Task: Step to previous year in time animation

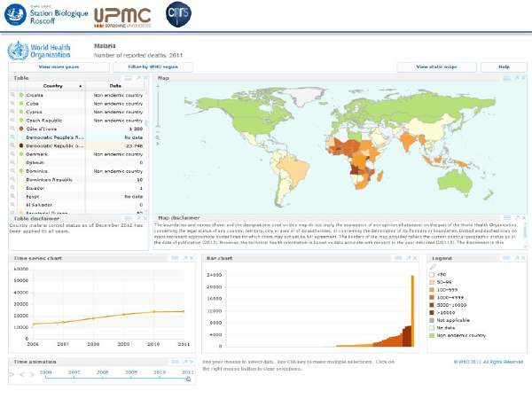Action: [22, 374]
